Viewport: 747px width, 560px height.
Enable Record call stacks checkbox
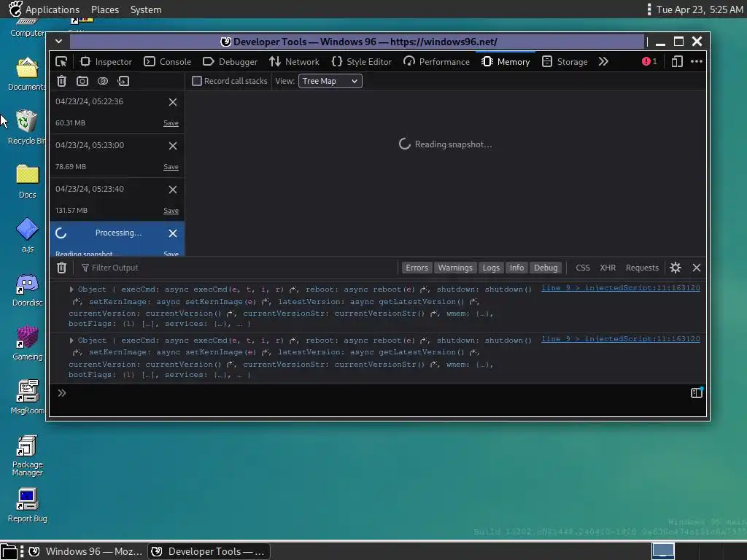197,81
